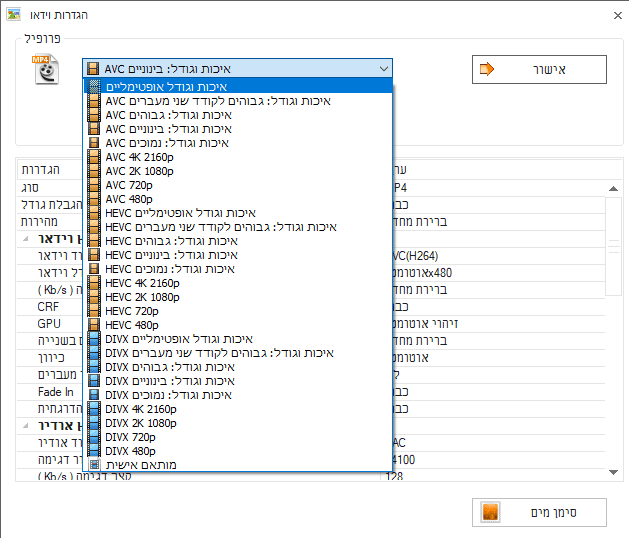Choose HEVC 2K 1080p profile
This screenshot has height=538, width=629.
tap(237, 297)
